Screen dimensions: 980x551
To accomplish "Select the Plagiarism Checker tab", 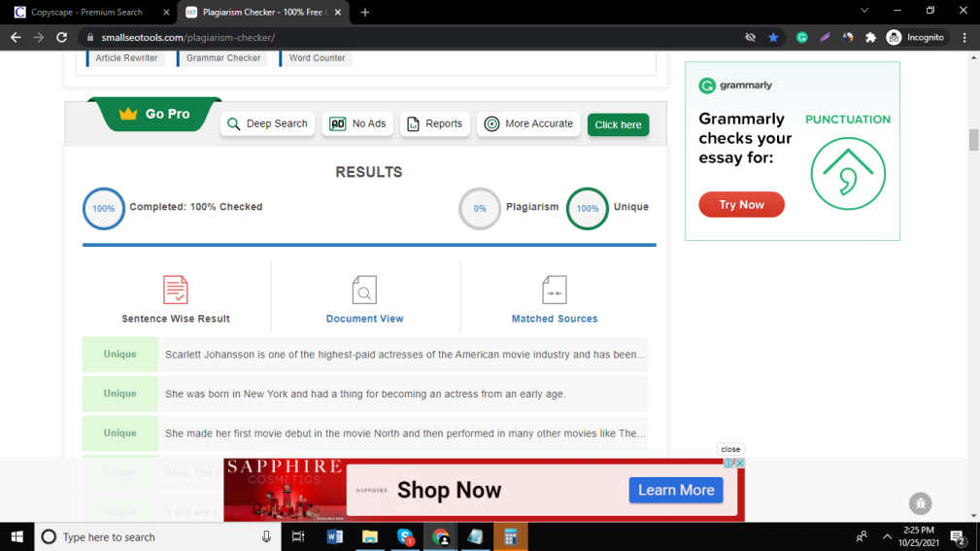I will [263, 12].
